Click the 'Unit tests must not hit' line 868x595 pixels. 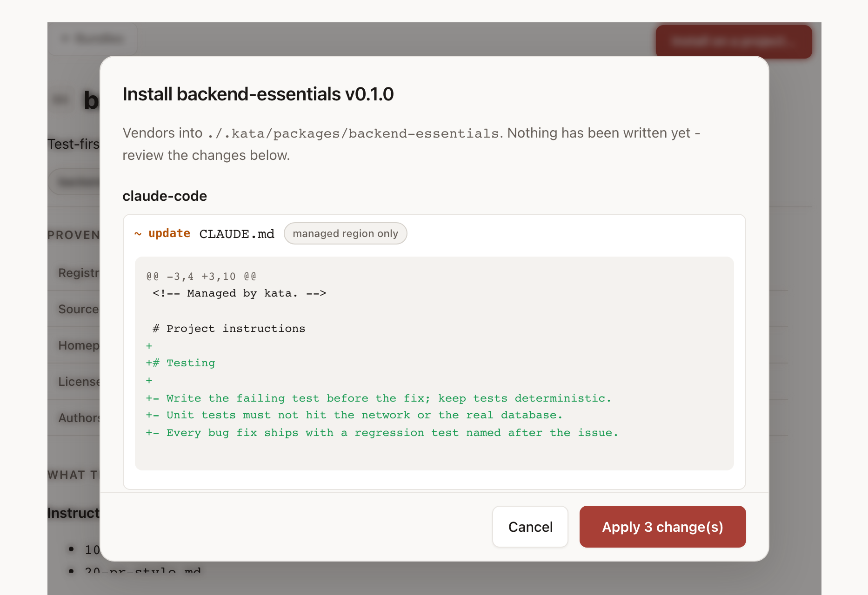(354, 415)
